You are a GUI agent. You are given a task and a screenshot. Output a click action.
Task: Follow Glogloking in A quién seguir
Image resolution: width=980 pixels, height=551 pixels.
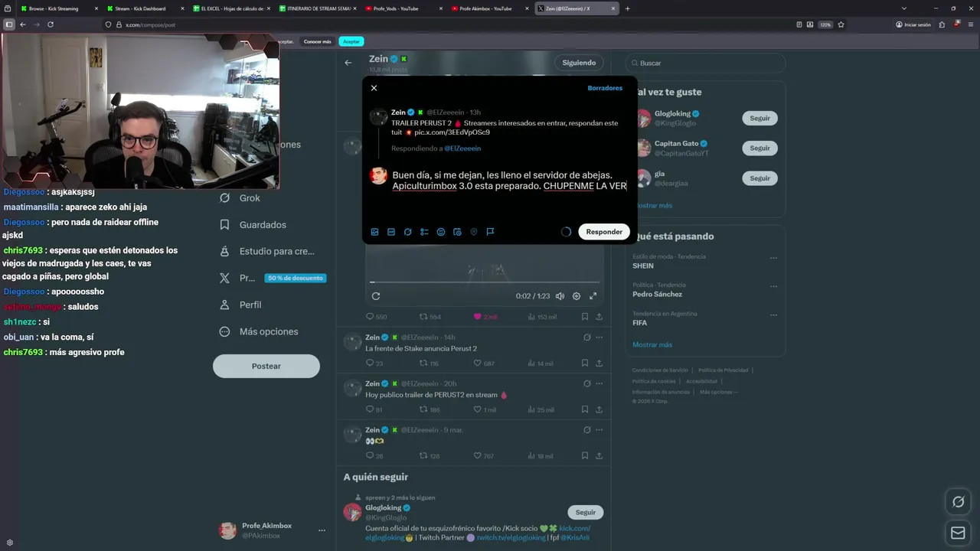(x=586, y=512)
